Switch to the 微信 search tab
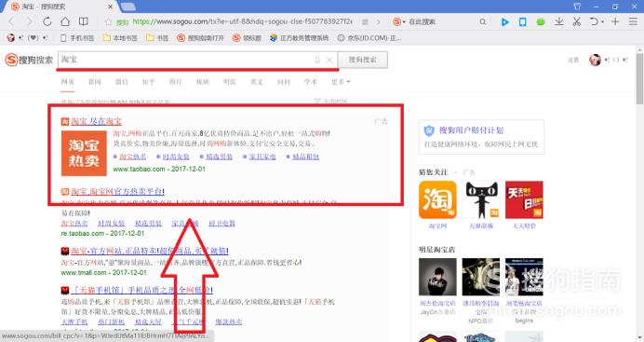Screen dimensions: 644x342 pyautogui.click(x=122, y=82)
